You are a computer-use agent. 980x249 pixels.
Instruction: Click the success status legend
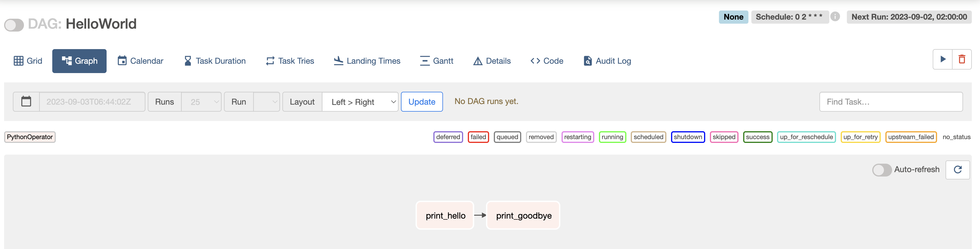point(757,137)
